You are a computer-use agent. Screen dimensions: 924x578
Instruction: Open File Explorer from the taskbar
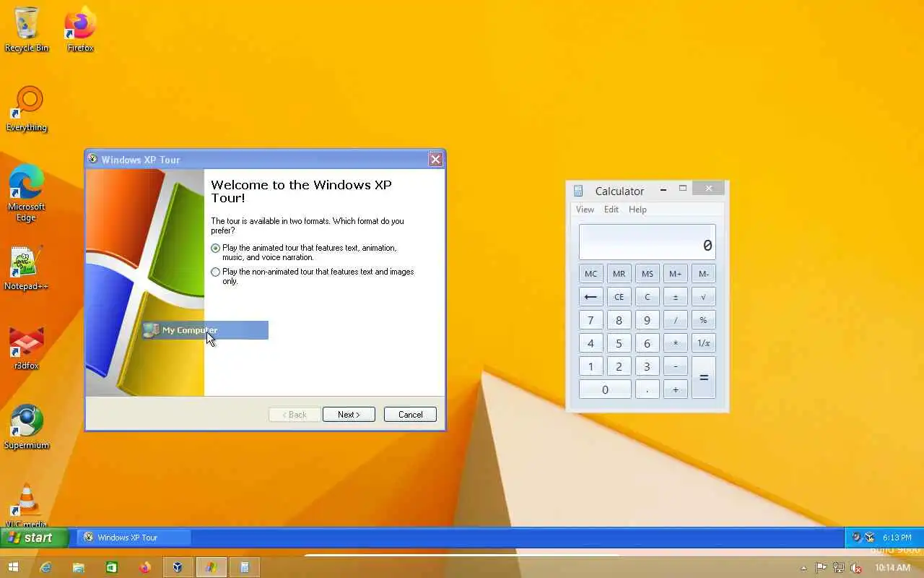tap(79, 567)
